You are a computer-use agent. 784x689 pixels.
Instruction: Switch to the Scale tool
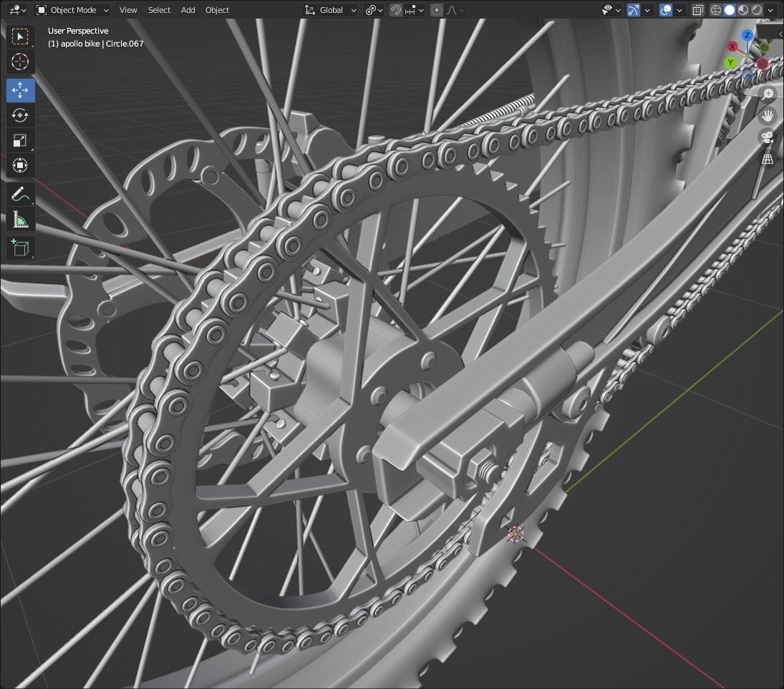tap(20, 140)
